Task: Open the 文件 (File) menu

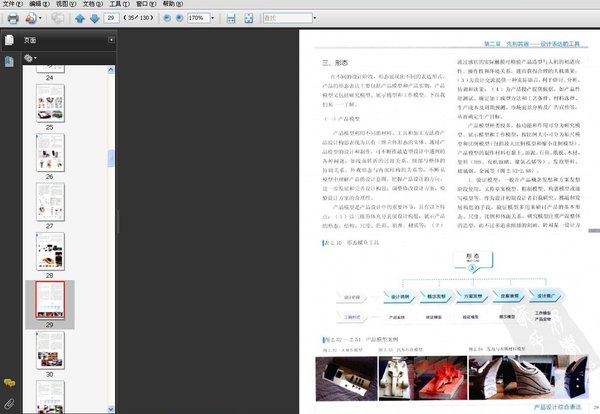Action: click(11, 5)
